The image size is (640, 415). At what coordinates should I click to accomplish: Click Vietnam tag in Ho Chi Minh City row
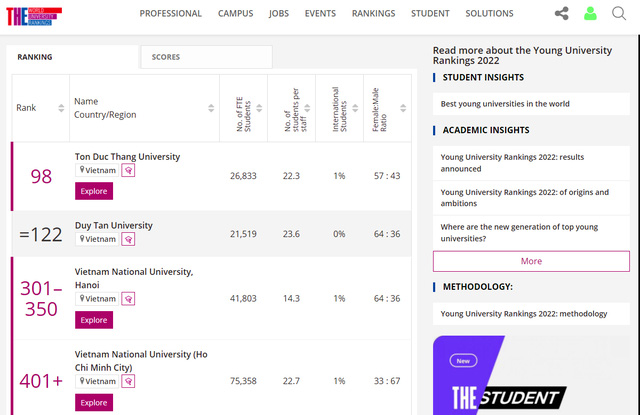pyautogui.click(x=97, y=382)
